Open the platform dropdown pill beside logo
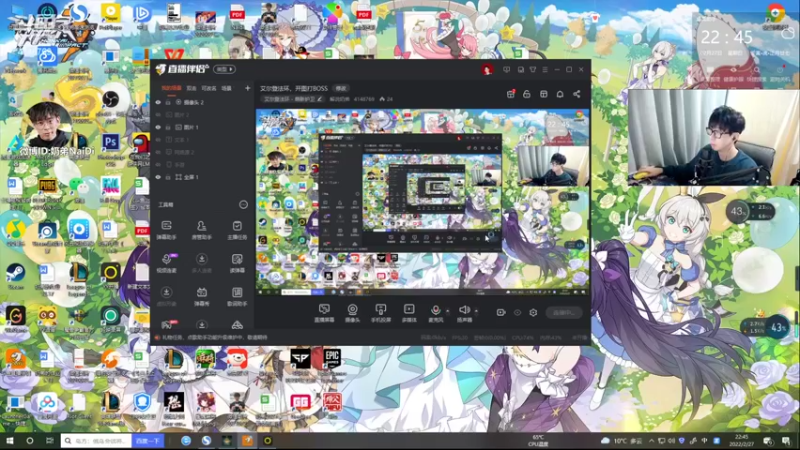 tap(224, 69)
